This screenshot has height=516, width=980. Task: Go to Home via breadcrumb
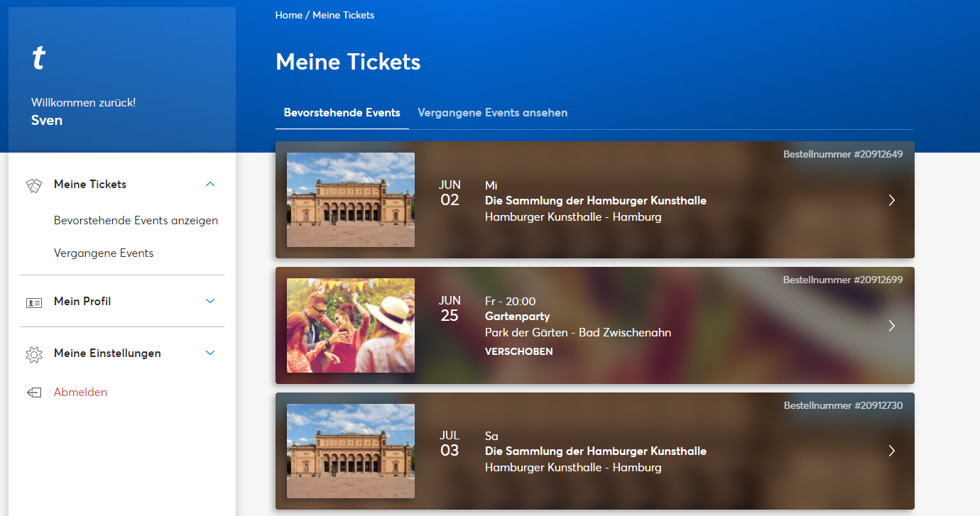pos(288,15)
